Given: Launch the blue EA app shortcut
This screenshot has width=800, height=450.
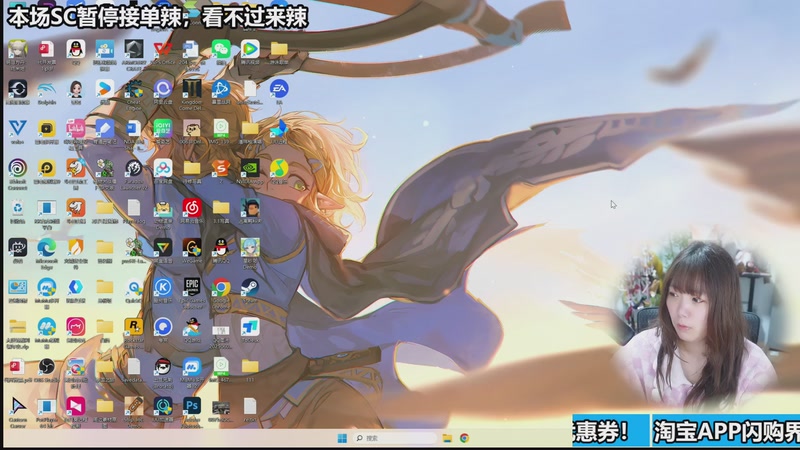Looking at the screenshot, I should tap(279, 89).
